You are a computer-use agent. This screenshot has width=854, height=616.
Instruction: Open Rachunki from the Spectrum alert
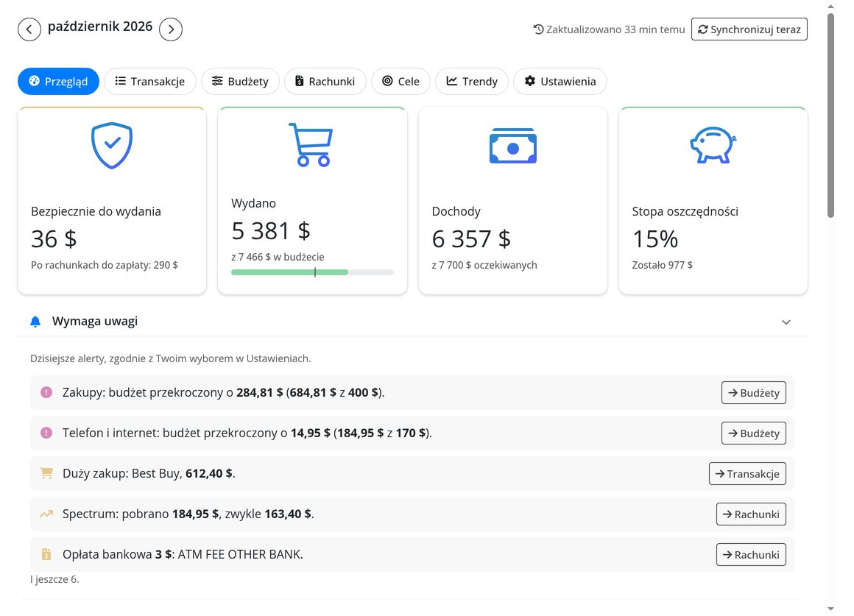point(751,514)
